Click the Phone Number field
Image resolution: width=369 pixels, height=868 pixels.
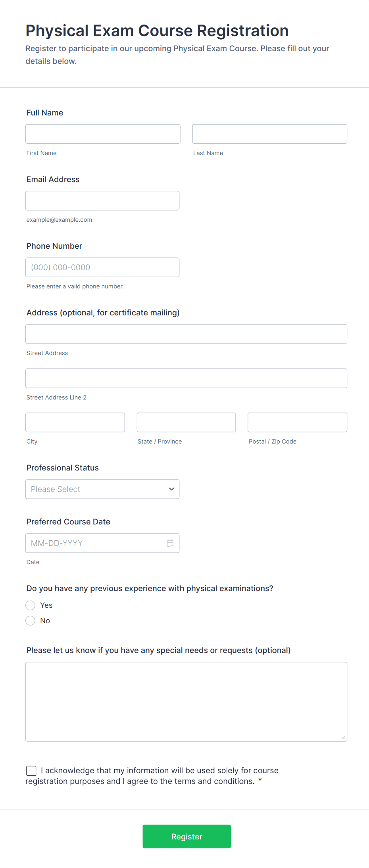point(102,267)
